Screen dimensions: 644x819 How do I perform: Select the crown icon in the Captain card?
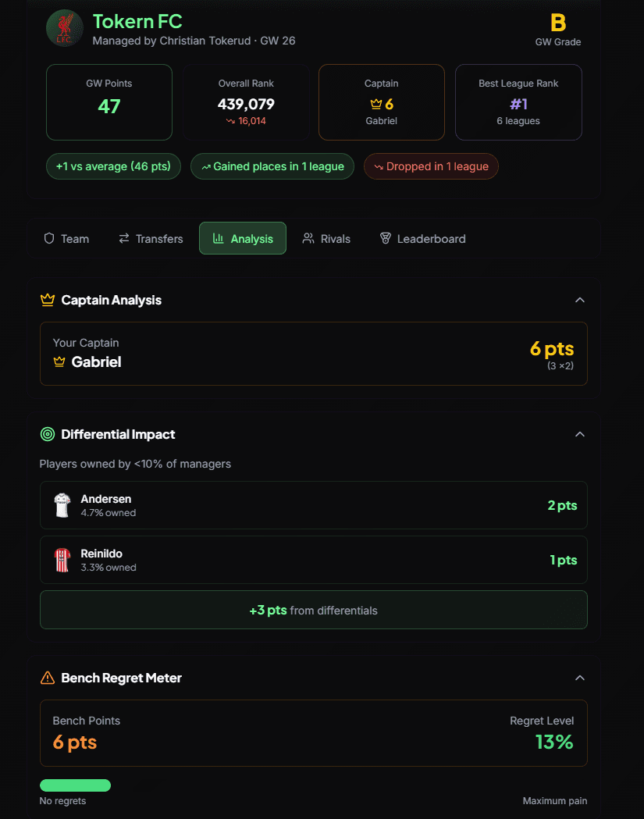pos(375,104)
